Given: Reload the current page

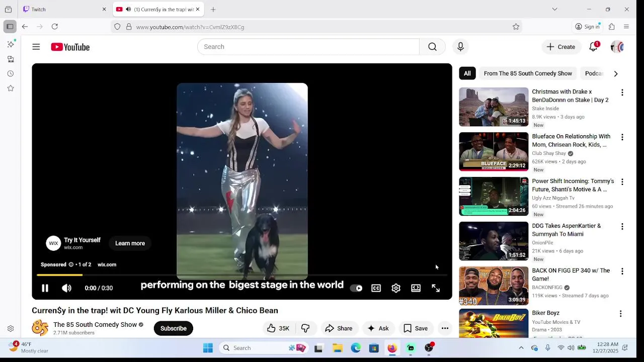Looking at the screenshot, I should coord(55,27).
